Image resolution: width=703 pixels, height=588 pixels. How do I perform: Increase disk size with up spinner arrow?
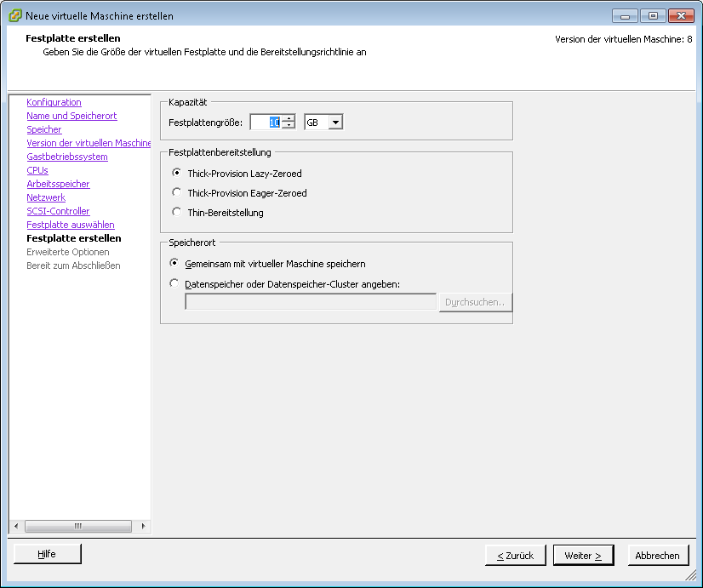[289, 118]
